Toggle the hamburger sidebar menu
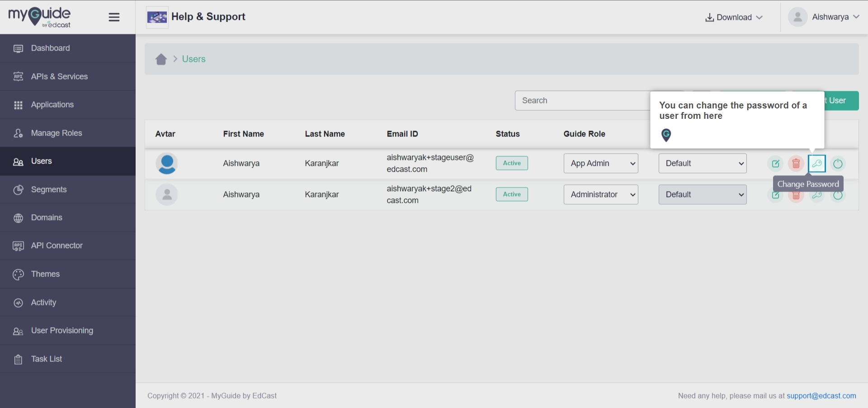 pyautogui.click(x=114, y=17)
